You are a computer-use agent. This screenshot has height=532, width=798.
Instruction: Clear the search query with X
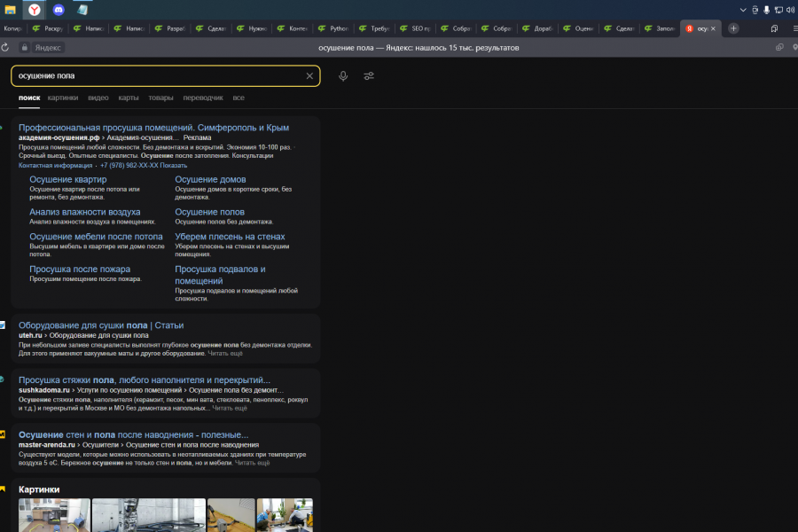(x=309, y=76)
